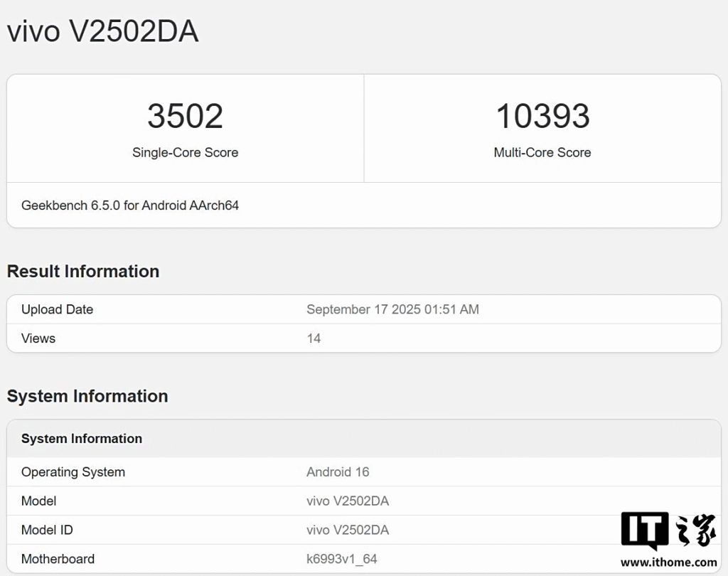Viewport: 728px width, 576px height.
Task: Click the Multi-Core Score label
Action: click(542, 152)
